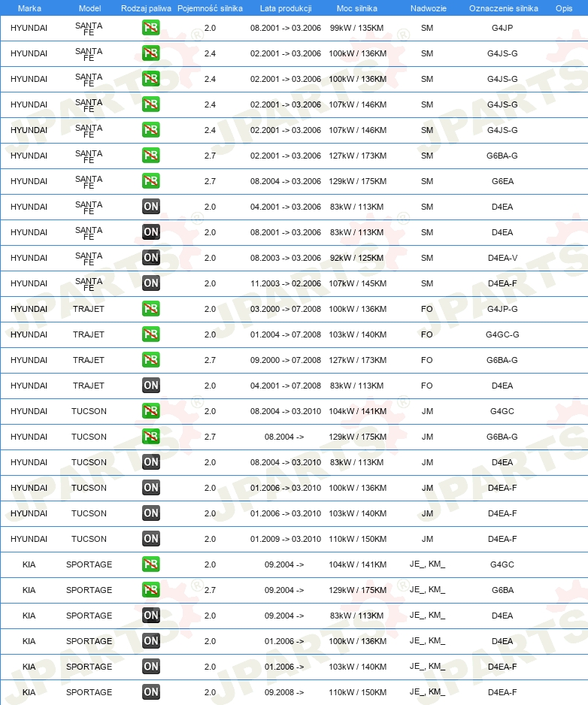588x705 pixels.
Task: Click petrol icon in Tucson 2.7 G6BA-G row
Action: coord(150,437)
